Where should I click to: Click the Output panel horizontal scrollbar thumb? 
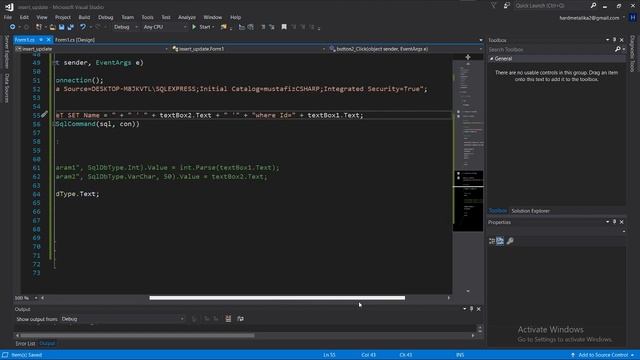[137, 336]
